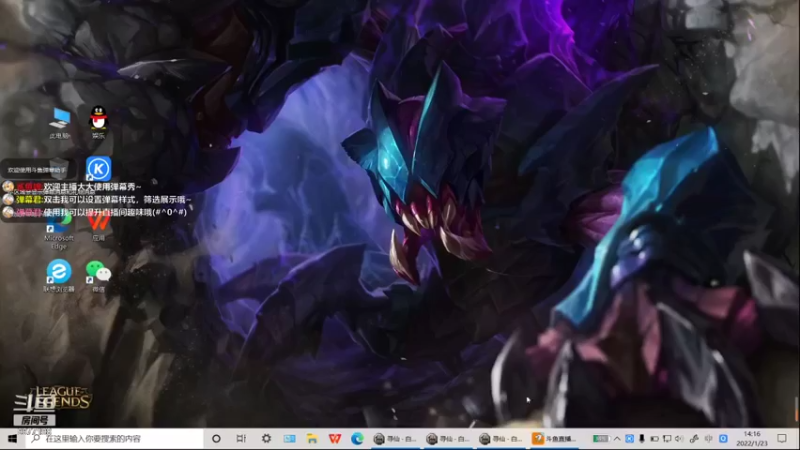Select the Recycle Bin icon behind overlay
This screenshot has height=450, width=800.
coord(59,167)
